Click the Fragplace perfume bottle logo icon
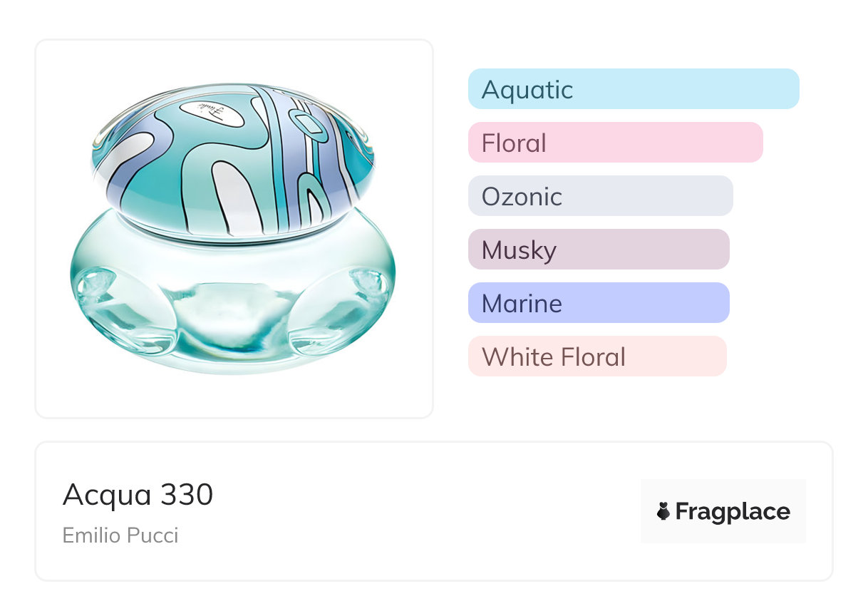Screen dimensions: 868x616 click(x=663, y=511)
